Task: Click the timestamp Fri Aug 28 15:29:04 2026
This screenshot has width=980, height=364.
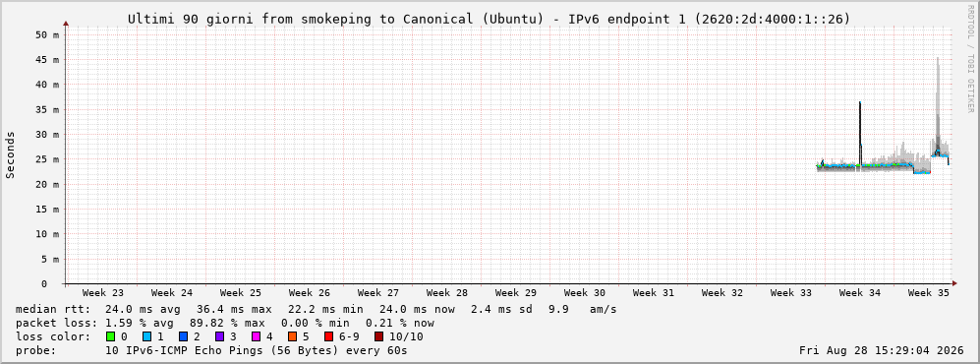Action: click(882, 351)
